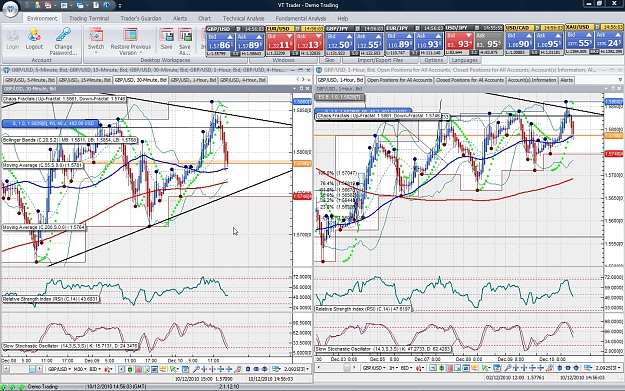Screen dimensions: 625x391
Task: Toggle pin icon on EUR/USD quote panel
Action: click(x=298, y=29)
